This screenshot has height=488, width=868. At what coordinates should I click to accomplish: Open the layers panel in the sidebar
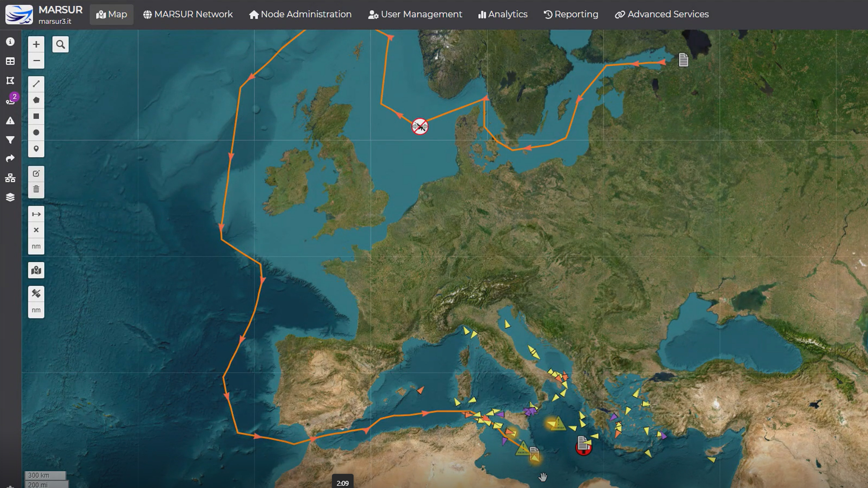pos(10,198)
